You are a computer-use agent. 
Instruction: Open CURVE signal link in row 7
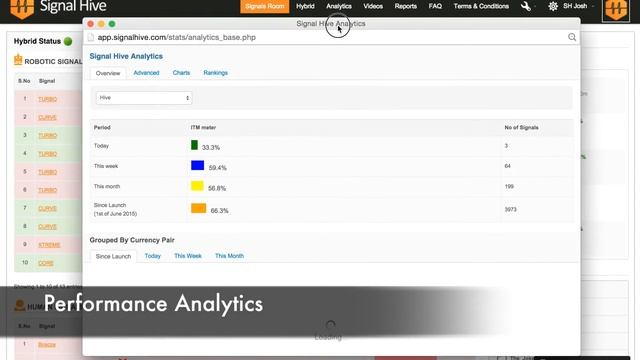[x=47, y=209]
